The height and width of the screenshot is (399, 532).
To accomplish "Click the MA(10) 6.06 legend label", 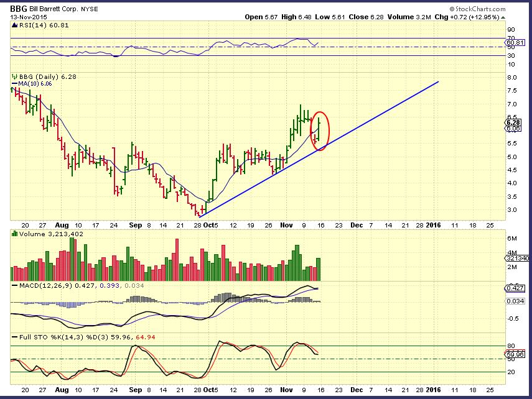I will pyautogui.click(x=35, y=84).
